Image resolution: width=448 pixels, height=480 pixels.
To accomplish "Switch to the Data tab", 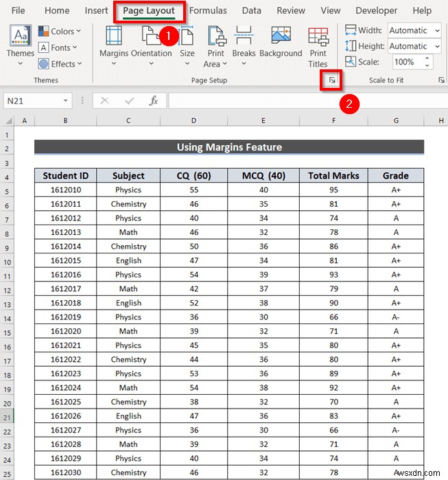I will point(251,10).
